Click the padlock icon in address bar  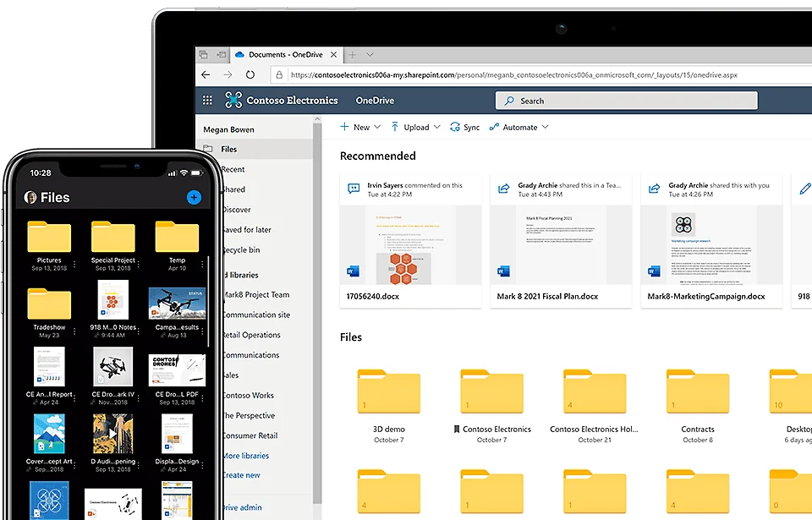pyautogui.click(x=279, y=75)
